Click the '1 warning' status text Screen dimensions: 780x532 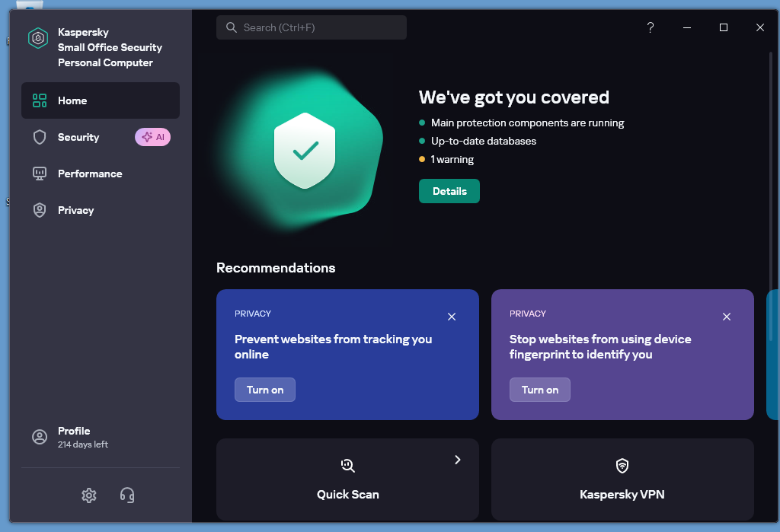tap(452, 160)
